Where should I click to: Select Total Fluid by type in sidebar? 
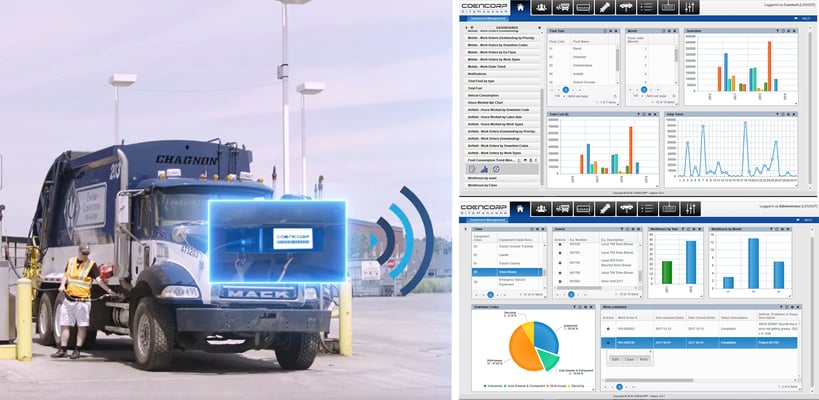[502, 81]
